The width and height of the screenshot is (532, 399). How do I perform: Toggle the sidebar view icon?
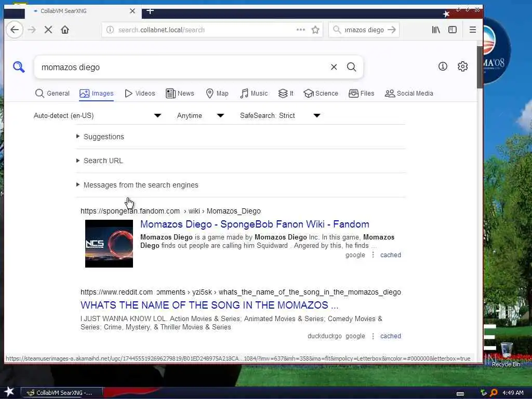click(x=453, y=30)
